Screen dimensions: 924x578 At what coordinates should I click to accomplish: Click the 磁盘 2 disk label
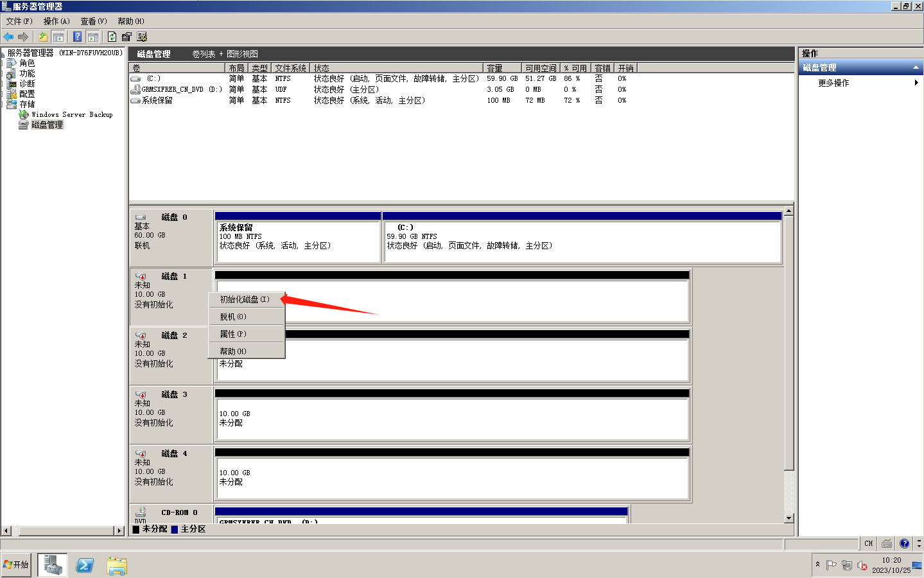(x=174, y=335)
